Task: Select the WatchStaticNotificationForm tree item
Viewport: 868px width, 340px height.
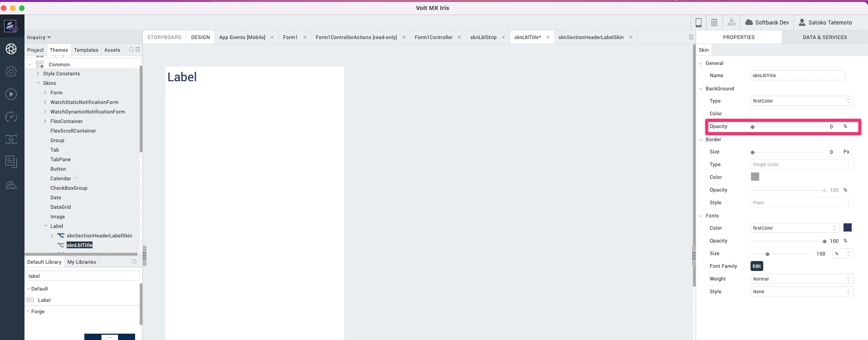Action: 84,102
